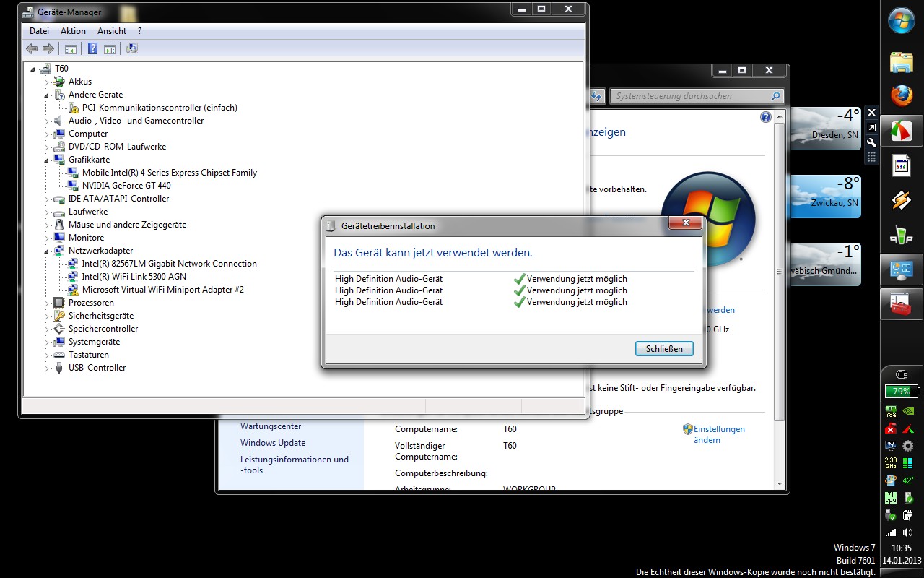
Task: Toggle the action pane toolbar icon
Action: [110, 48]
